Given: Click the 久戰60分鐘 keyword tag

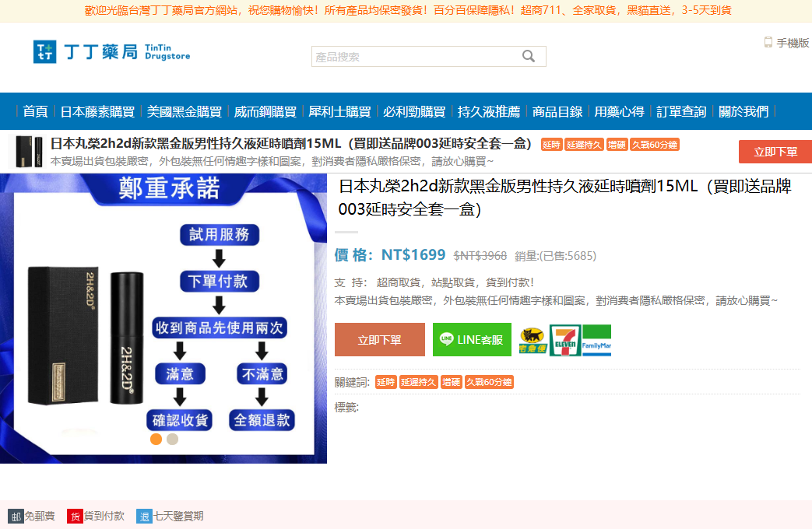Looking at the screenshot, I should pyautogui.click(x=489, y=382).
